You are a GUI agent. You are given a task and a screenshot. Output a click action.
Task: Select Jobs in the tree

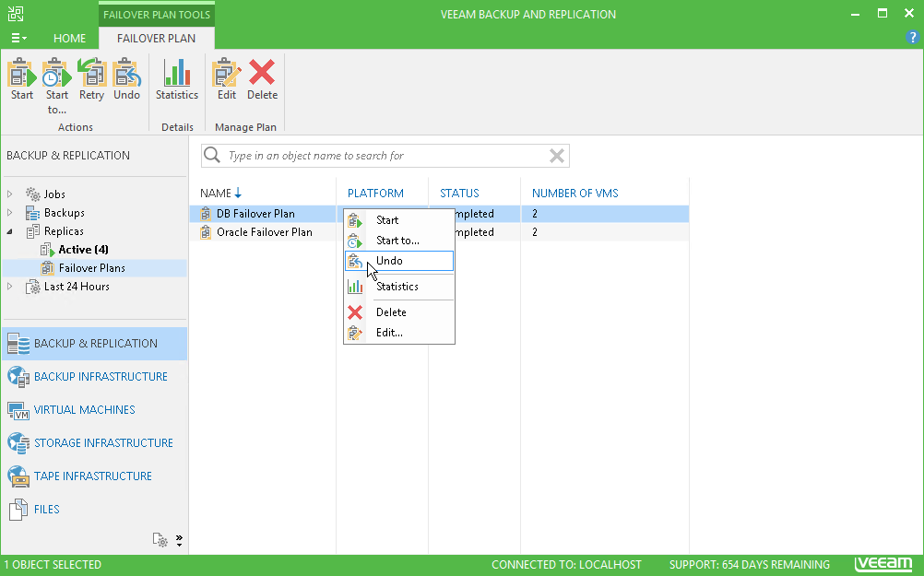[x=54, y=194]
